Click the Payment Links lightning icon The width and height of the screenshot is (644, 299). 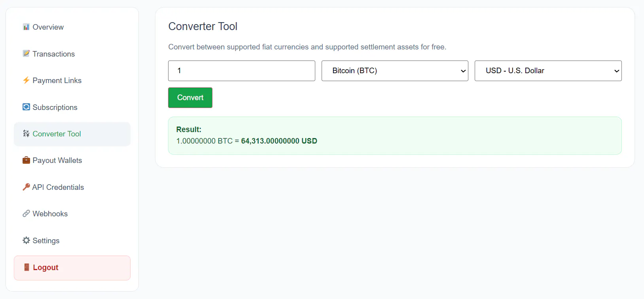click(26, 80)
